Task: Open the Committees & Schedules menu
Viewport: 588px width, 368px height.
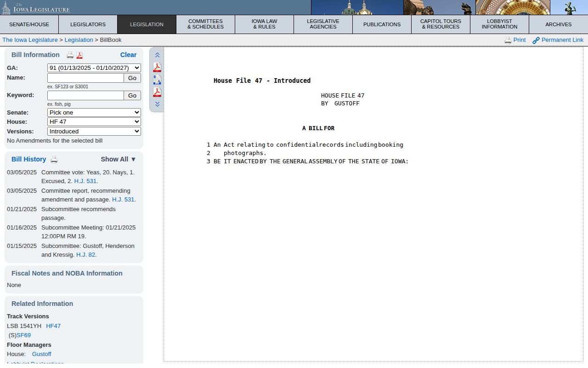Action: click(x=205, y=24)
